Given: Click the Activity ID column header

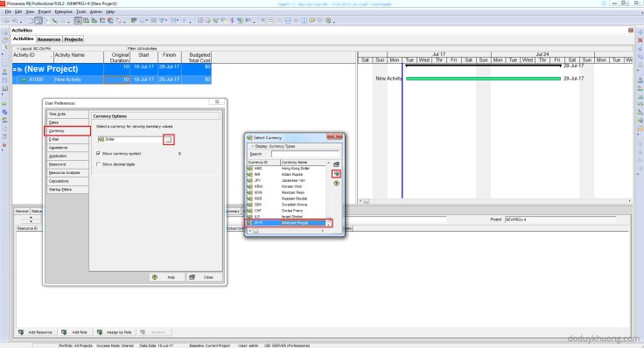Looking at the screenshot, I should (x=32, y=57).
